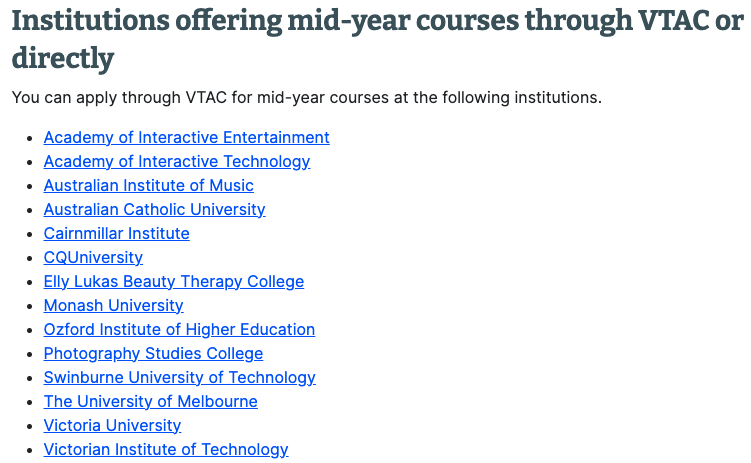
Task: Open Swinburne University of Technology link
Action: 180,377
